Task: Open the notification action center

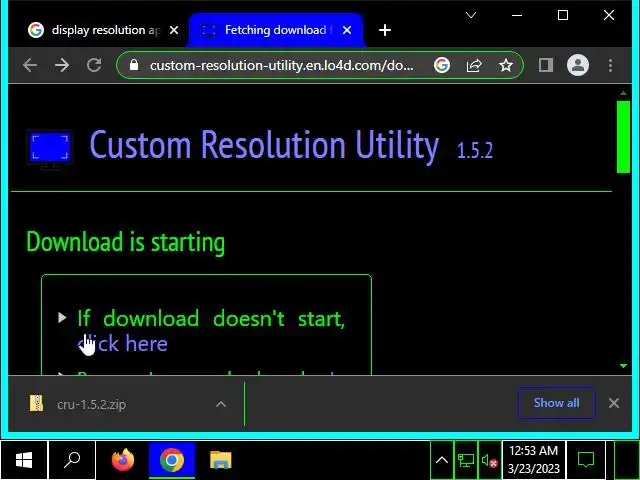Action: coord(586,460)
